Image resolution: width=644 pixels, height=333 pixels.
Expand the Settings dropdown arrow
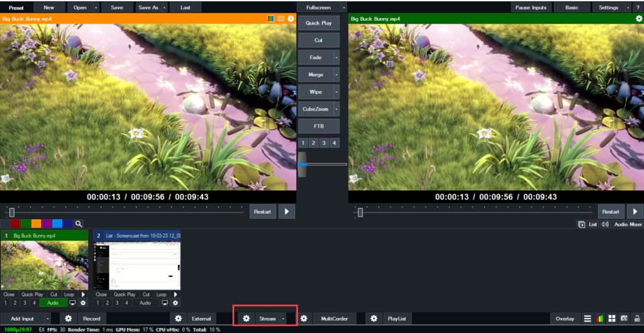pos(628,8)
